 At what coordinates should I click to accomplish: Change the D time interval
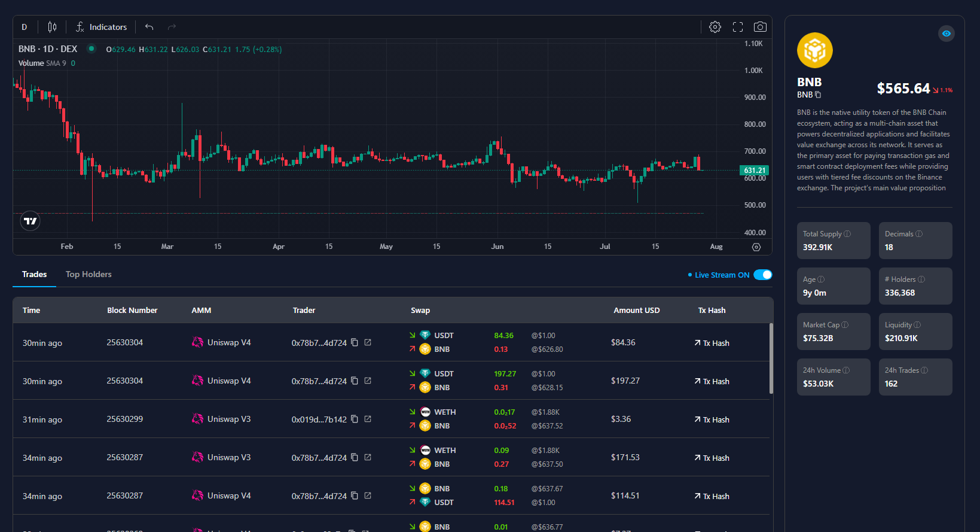pyautogui.click(x=25, y=27)
